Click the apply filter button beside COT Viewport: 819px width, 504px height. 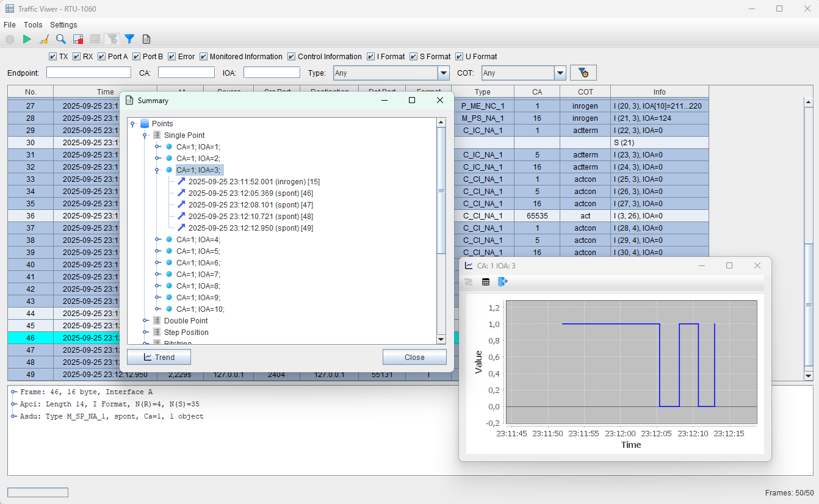pyautogui.click(x=583, y=73)
